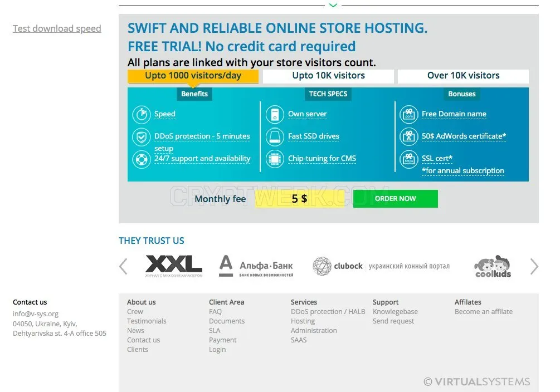Click the Speed benefit link
The image size is (560, 392).
[x=164, y=114]
